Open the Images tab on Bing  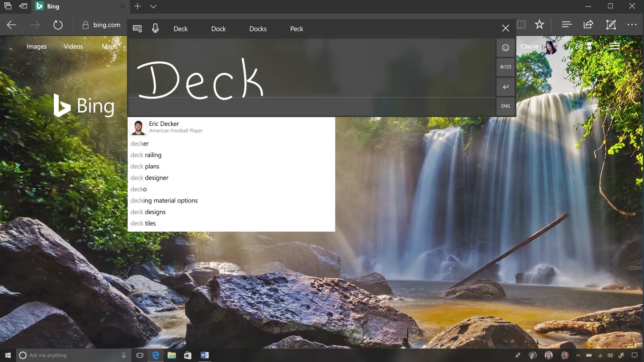coord(37,47)
